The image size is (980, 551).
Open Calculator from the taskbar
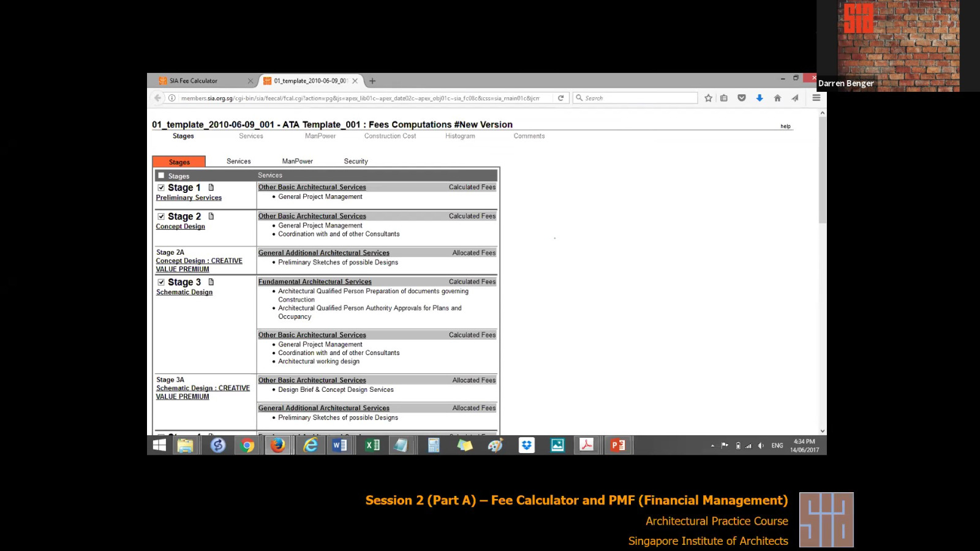pyautogui.click(x=434, y=445)
